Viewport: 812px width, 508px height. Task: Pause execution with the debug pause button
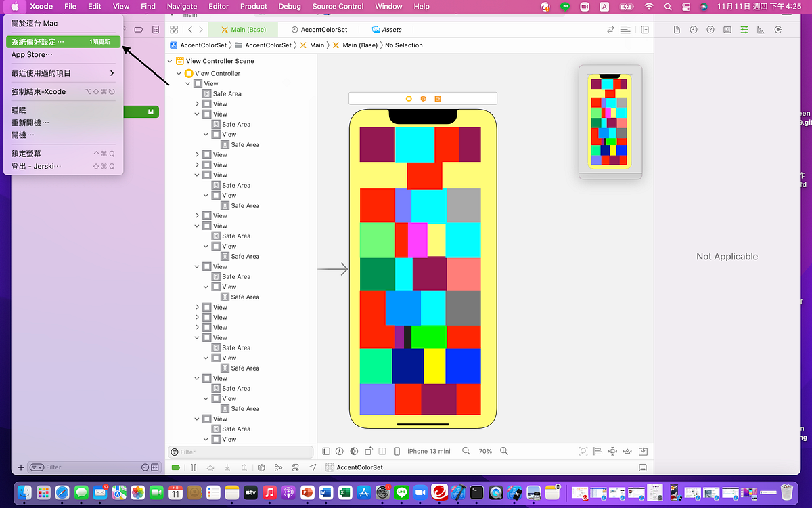pos(194,467)
